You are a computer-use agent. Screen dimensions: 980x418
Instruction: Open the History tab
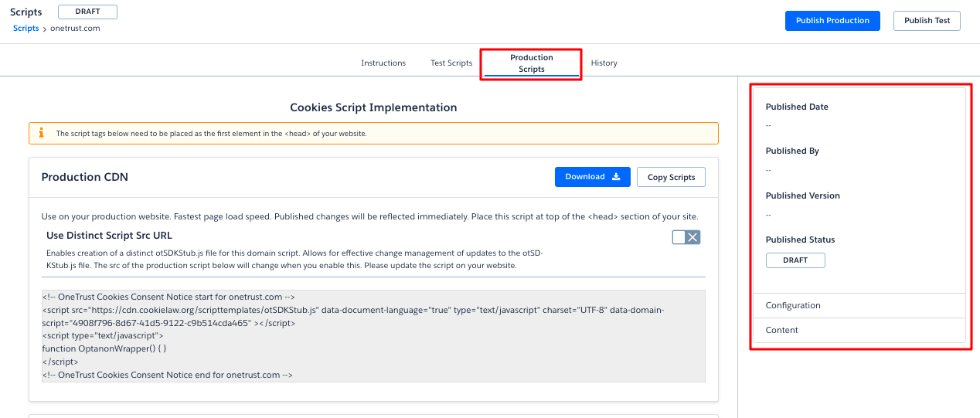[604, 63]
